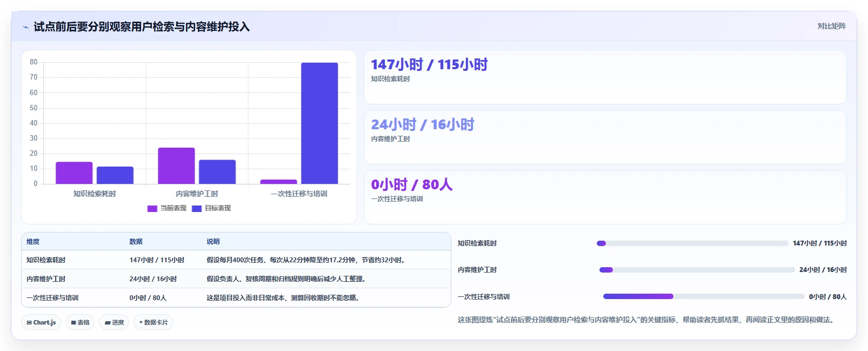The width and height of the screenshot is (868, 351).
Task: Click the description starting 假设负责人
Action: 288,279
